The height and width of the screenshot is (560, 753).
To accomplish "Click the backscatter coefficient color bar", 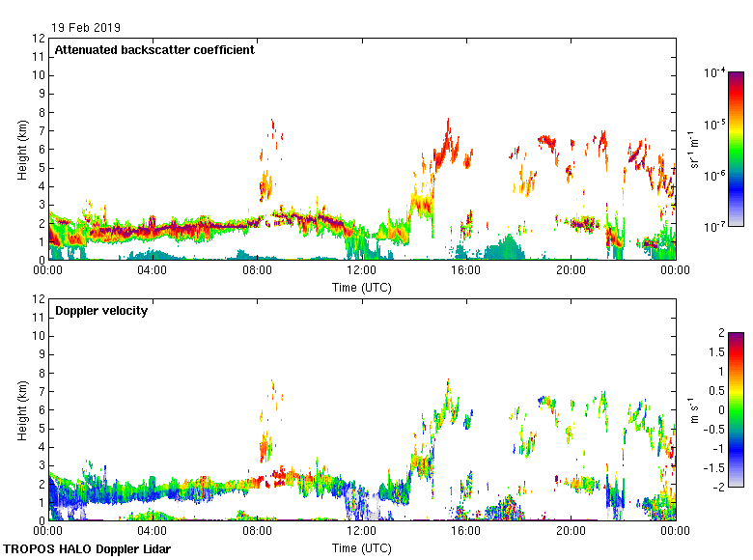I will (x=736, y=149).
